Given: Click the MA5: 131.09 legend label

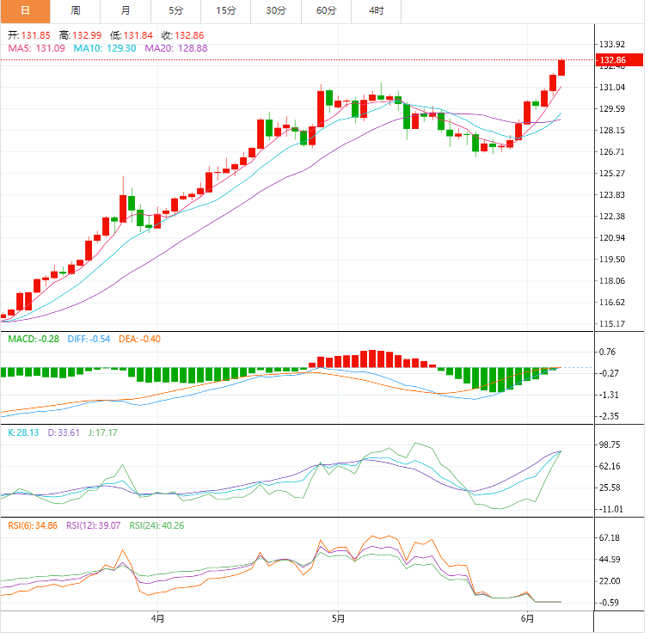Looking at the screenshot, I should [36, 49].
